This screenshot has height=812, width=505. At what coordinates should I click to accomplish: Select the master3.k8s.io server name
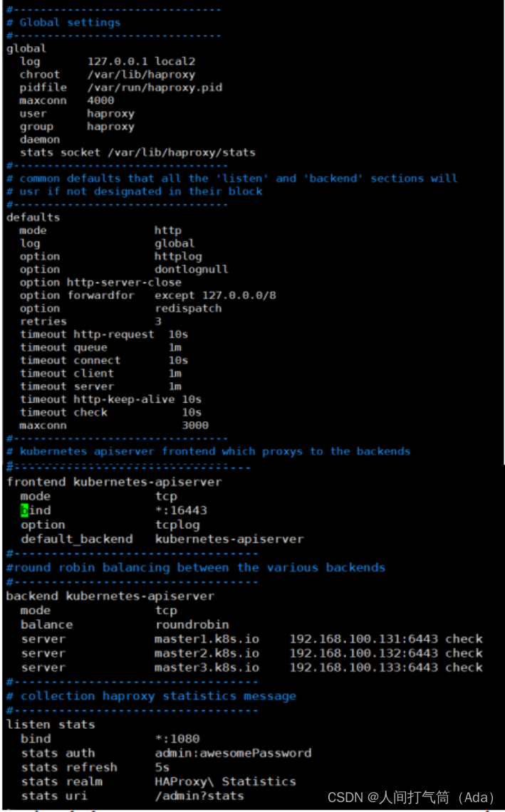[207, 668]
